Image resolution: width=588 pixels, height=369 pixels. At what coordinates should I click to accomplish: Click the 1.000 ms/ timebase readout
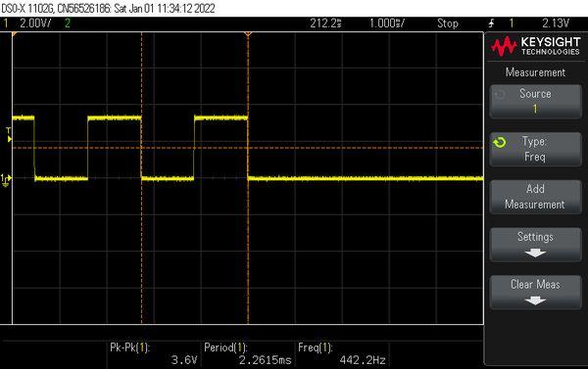pos(387,23)
